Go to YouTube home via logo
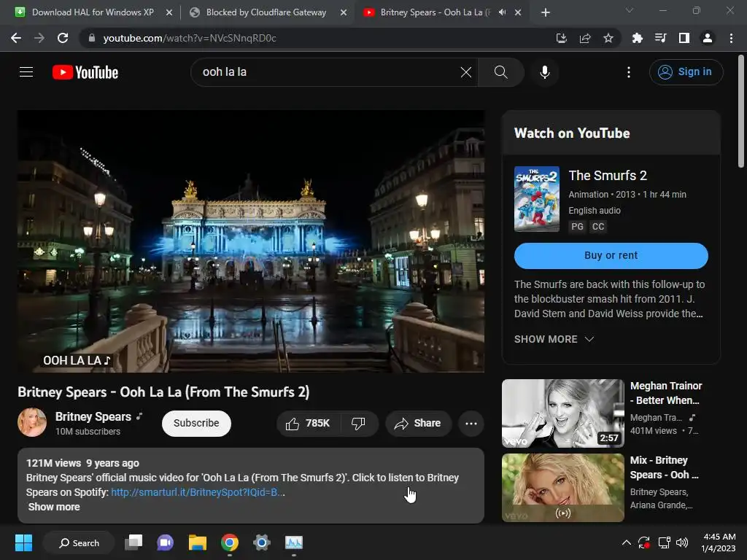Screen dimensions: 747x560 coord(85,72)
